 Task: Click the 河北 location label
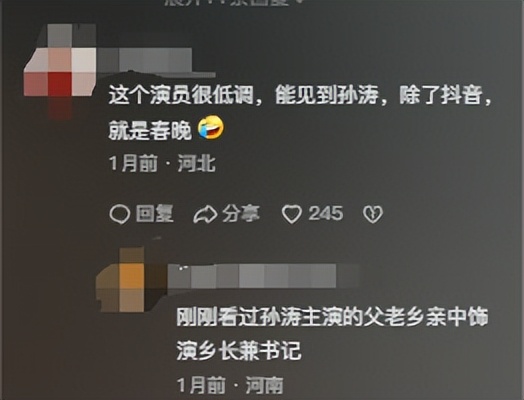tap(197, 164)
